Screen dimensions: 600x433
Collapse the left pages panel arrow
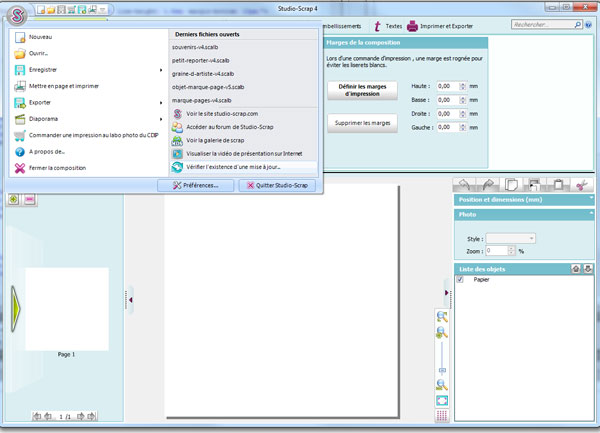[130, 300]
